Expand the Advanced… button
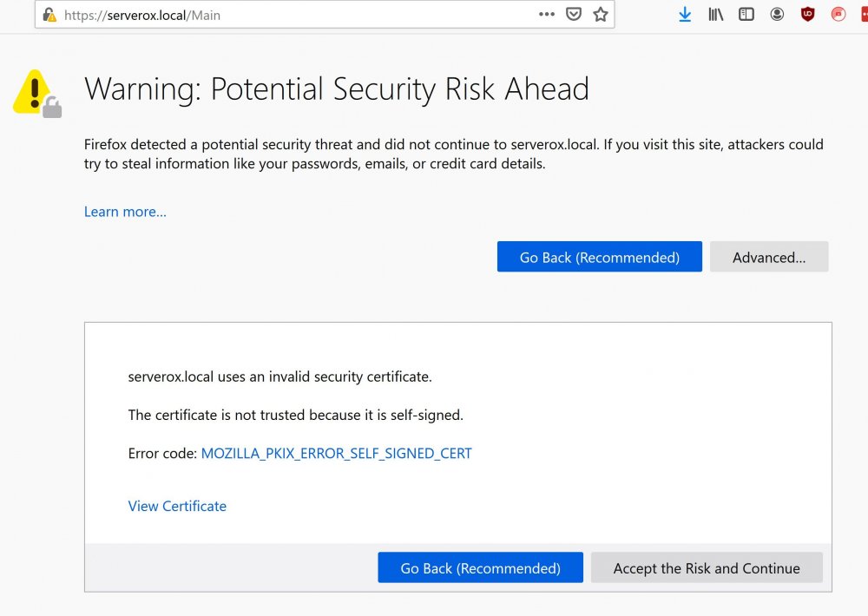Image resolution: width=868 pixels, height=616 pixels. point(769,257)
